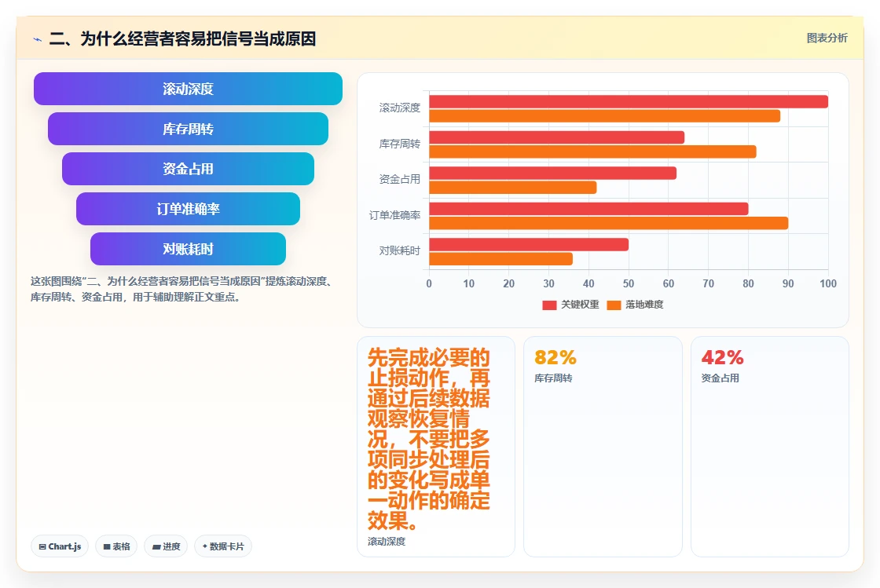
Task: Toggle 关键权重 legend red swatch
Action: 549,305
